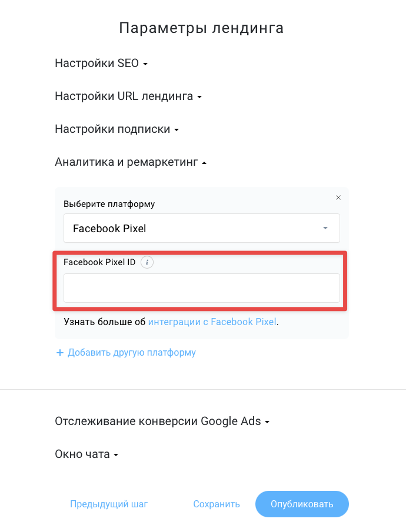Click the caret next to Окно чата

(116, 455)
